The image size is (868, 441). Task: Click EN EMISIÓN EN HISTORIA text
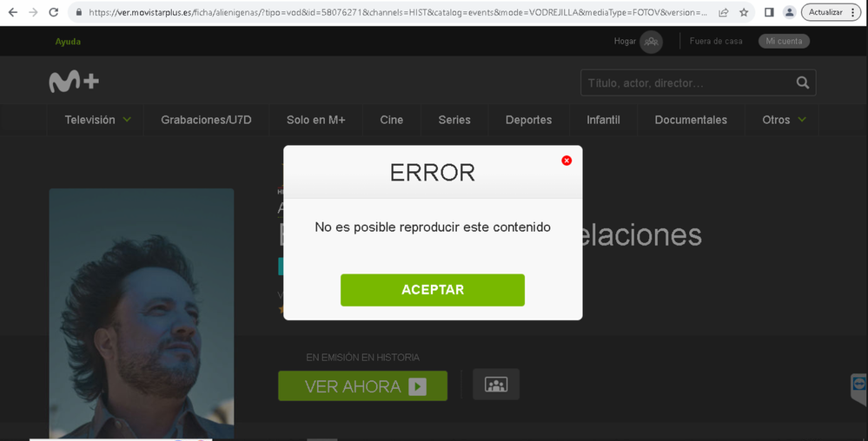[362, 358]
